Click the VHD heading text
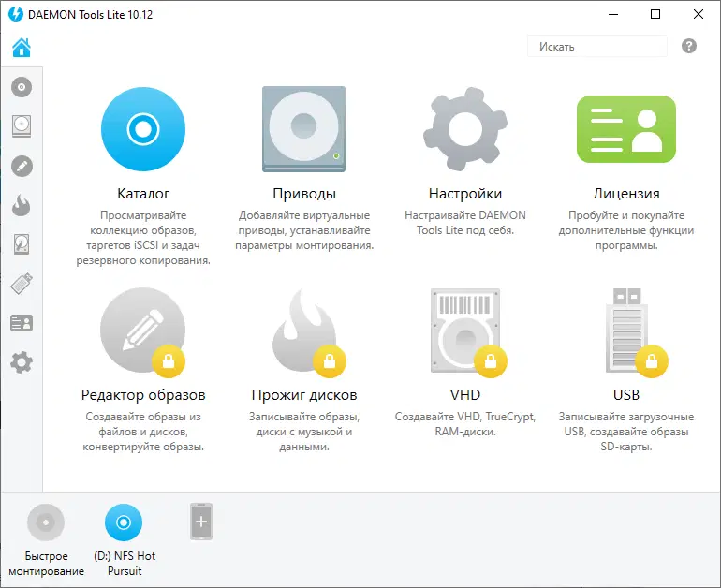 [x=464, y=395]
